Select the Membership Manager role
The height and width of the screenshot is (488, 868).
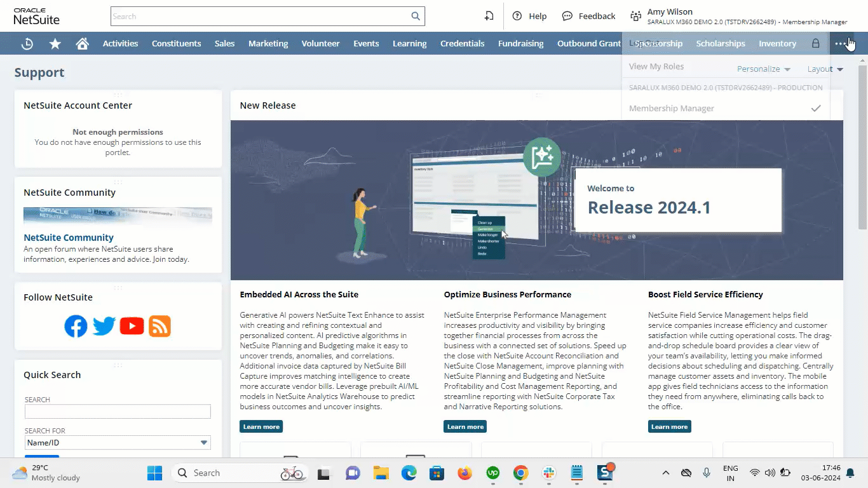point(672,109)
